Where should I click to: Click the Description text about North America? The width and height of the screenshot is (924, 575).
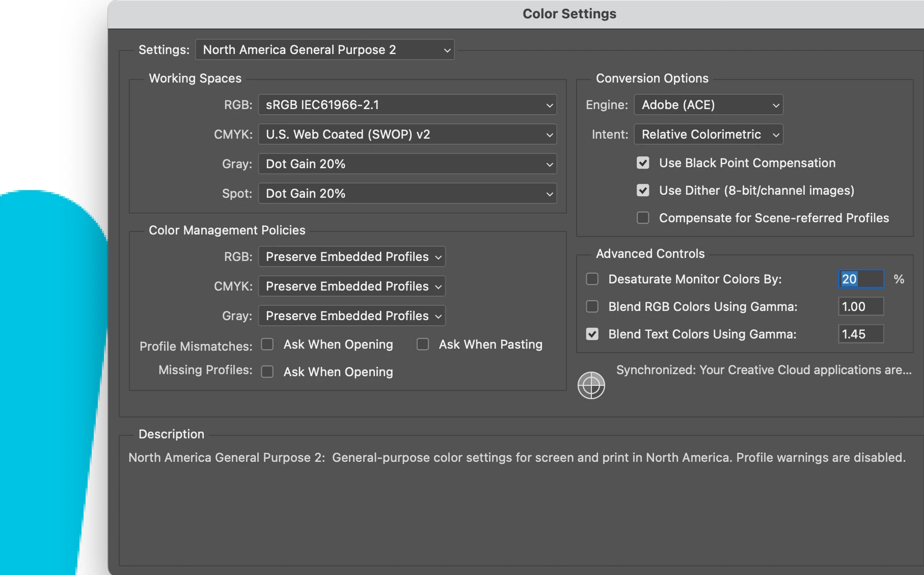[517, 458]
